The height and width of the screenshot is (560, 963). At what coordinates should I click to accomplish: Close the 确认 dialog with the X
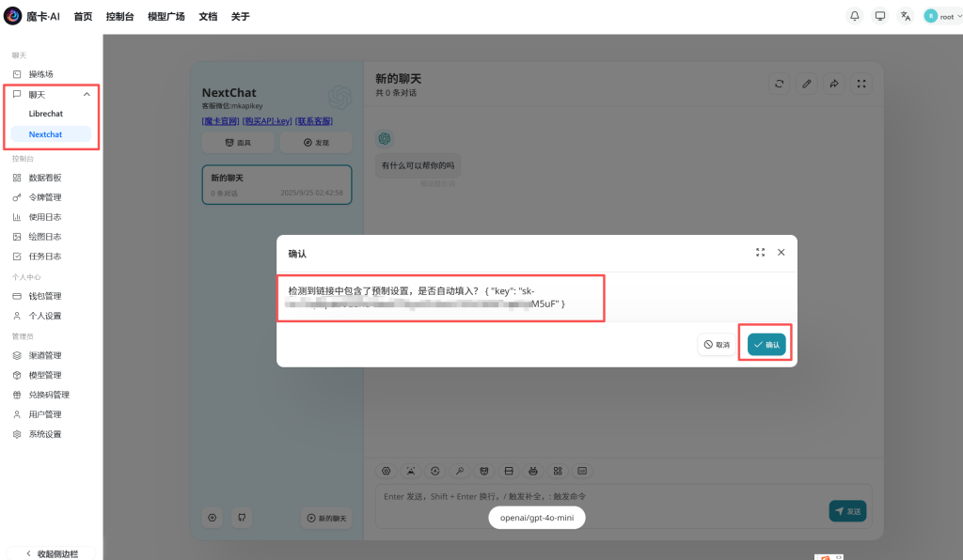781,253
